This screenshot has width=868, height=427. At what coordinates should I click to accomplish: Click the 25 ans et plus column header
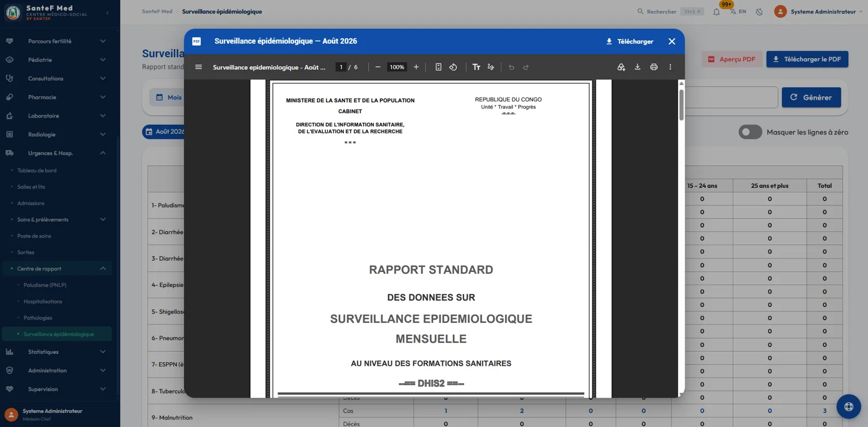click(x=770, y=186)
